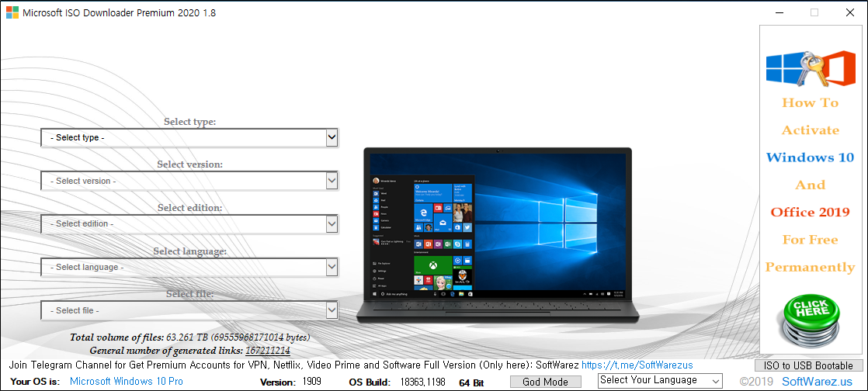Click the Windows and Office keys logo
The width and height of the screenshot is (868, 391).
tap(811, 69)
